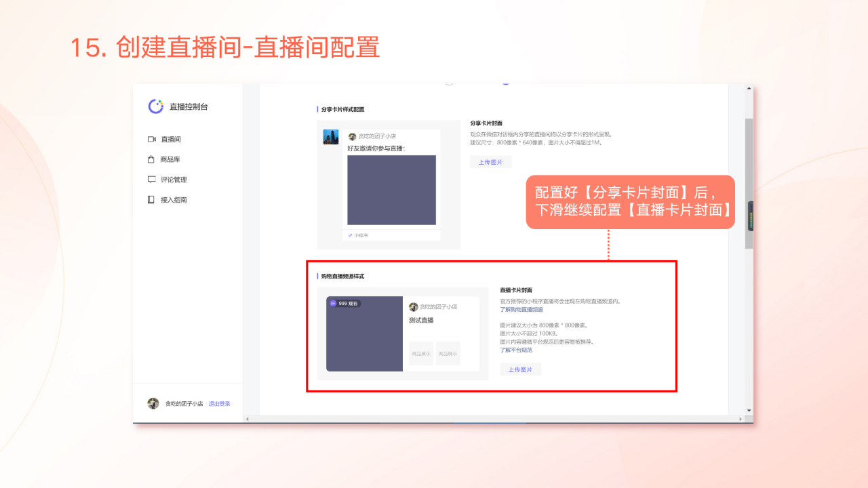Click the horizontal scrollbar left arrow
The image size is (868, 488).
click(247, 419)
